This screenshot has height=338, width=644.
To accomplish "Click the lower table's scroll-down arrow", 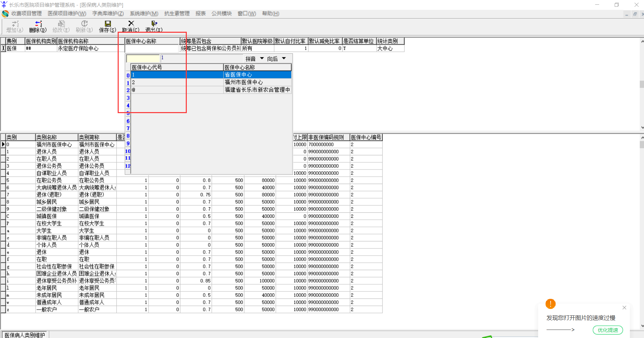I will [x=642, y=326].
